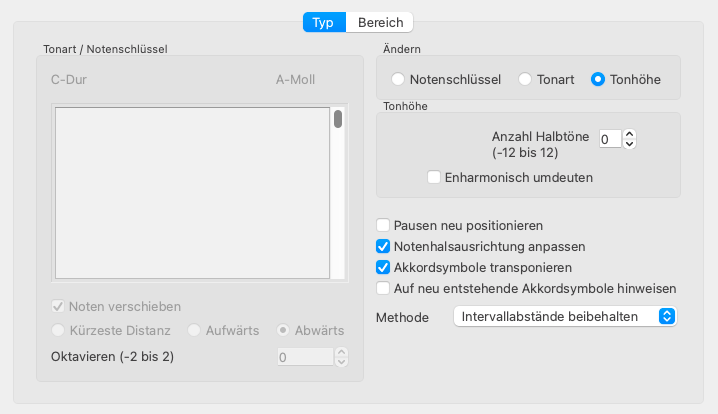718x414 pixels.
Task: Enable Auf neu entstehende Akkordsymbole hinweisen
Action: point(383,288)
